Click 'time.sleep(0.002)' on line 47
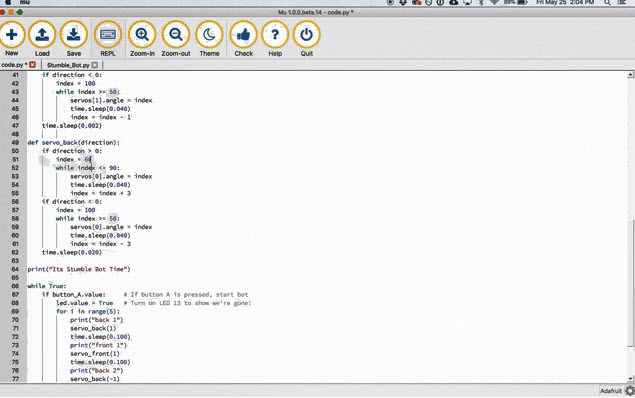 (x=72, y=126)
